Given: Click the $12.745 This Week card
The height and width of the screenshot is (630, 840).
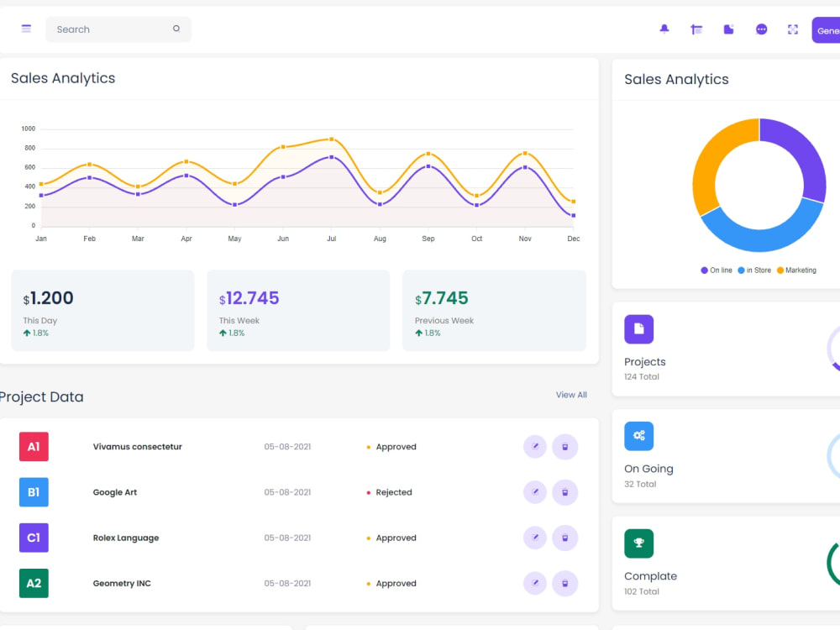Looking at the screenshot, I should point(298,311).
